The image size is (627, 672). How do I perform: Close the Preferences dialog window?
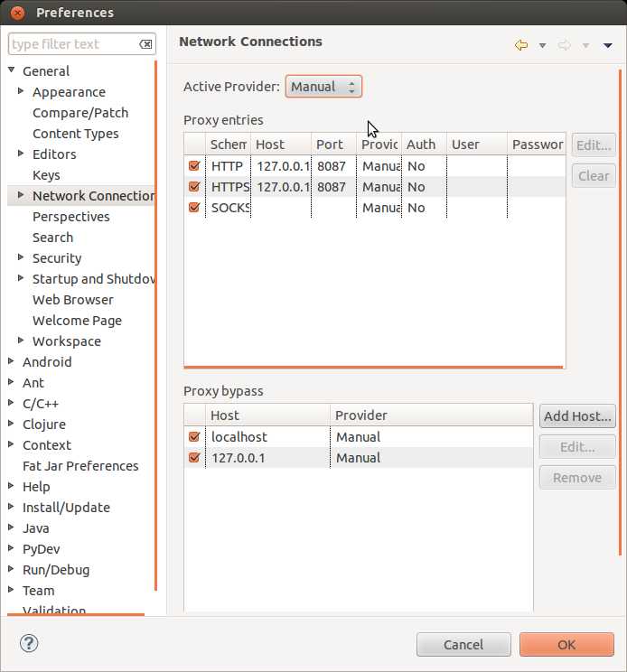coord(17,13)
